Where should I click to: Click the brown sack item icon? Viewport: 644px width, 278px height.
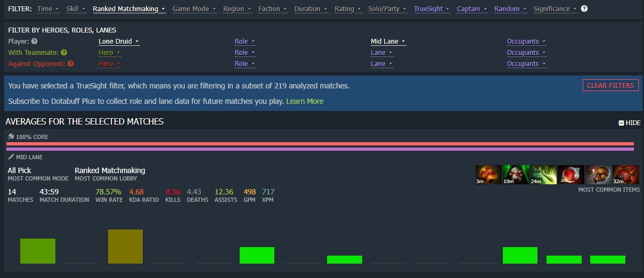(598, 175)
